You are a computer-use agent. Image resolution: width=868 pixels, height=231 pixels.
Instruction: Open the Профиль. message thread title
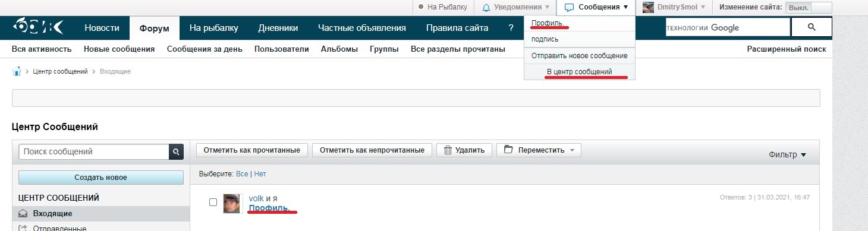tap(270, 208)
